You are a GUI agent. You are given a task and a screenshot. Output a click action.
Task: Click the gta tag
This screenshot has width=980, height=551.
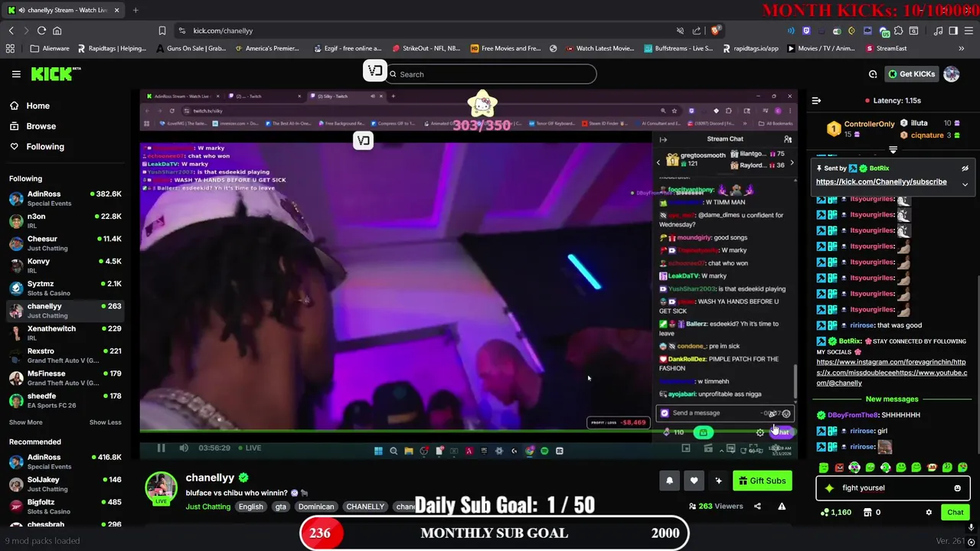click(x=281, y=507)
